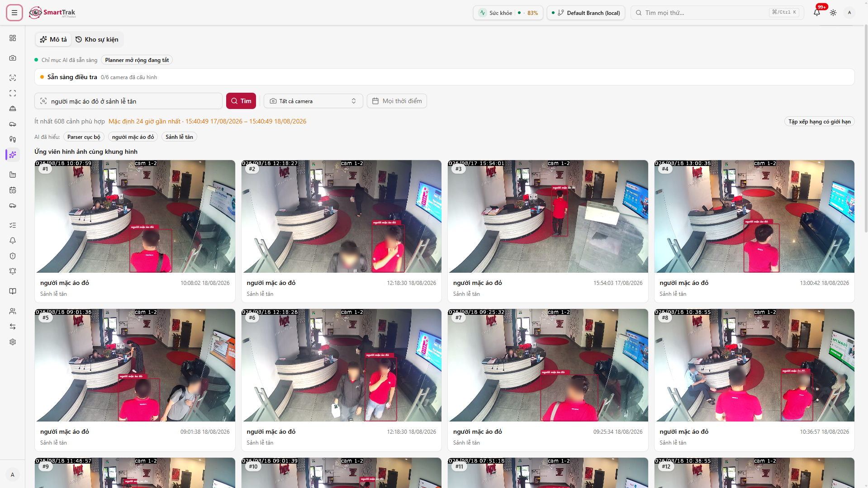This screenshot has width=868, height=488.
Task: Open the book guide icon in sidebar
Action: pos(13,291)
